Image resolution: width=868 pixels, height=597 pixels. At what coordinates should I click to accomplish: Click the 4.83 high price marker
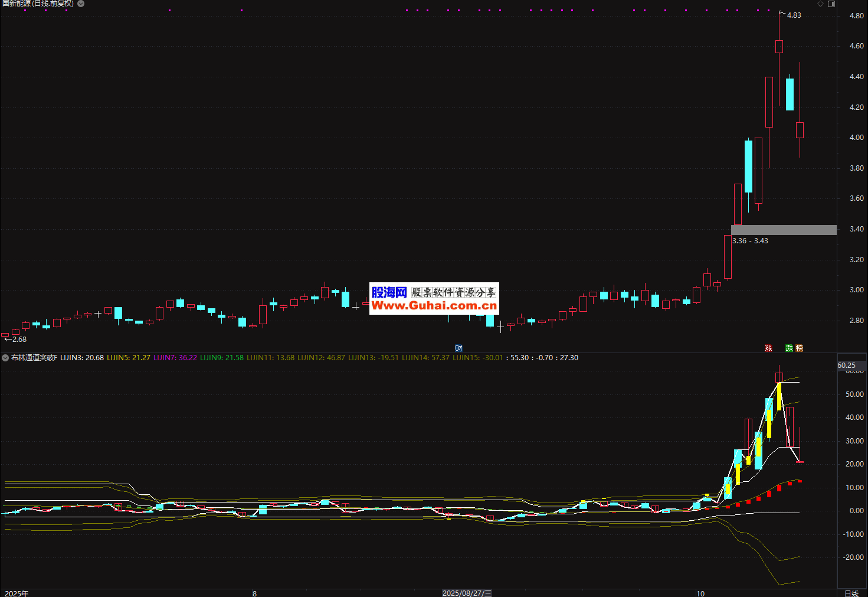click(794, 15)
